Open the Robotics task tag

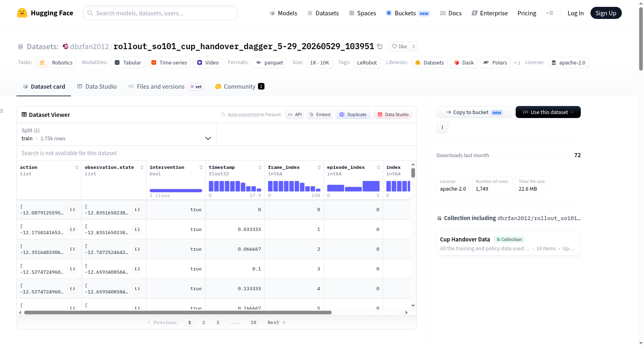click(x=56, y=62)
